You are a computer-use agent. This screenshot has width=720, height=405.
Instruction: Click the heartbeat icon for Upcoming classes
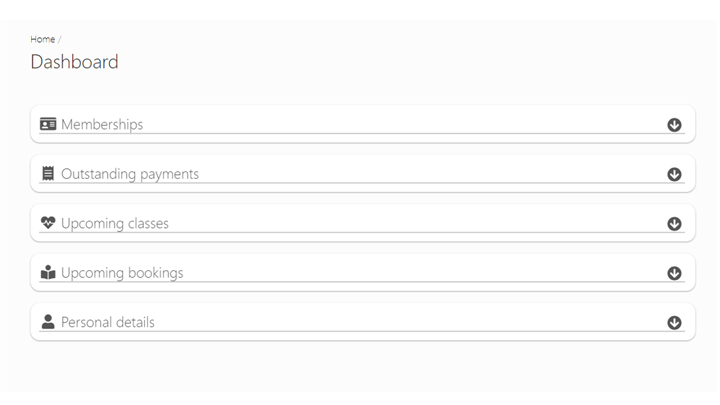[48, 223]
